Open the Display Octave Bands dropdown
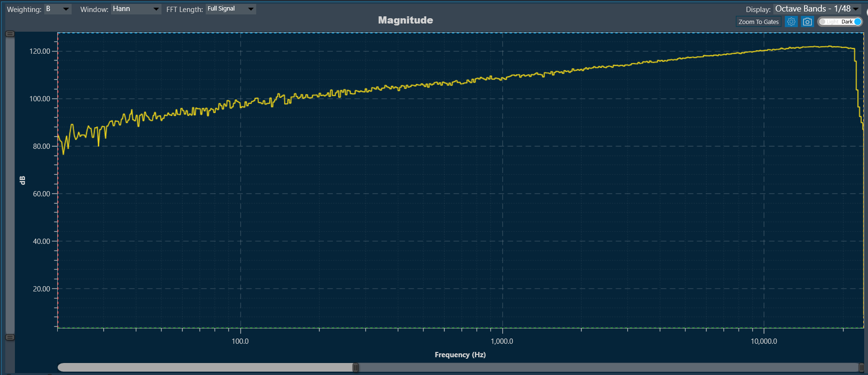Screen dimensions: 868x375 [817, 9]
